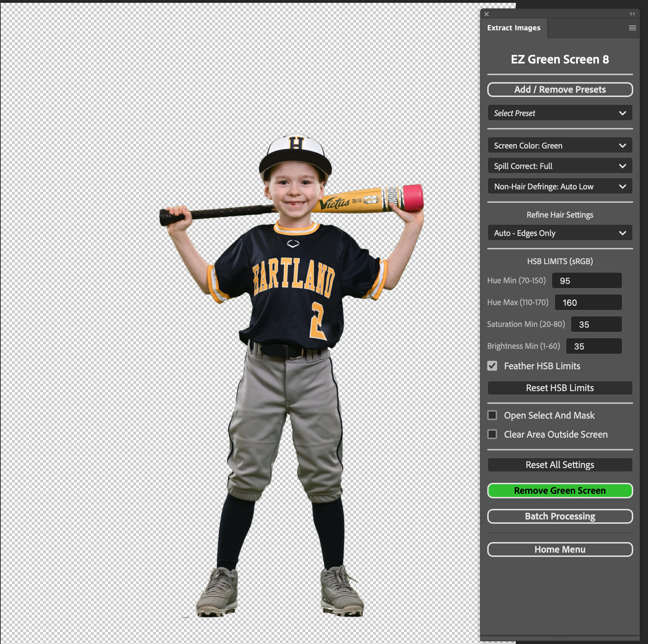Click the 'Saturation Min (20-80)' label
Screen dimensions: 648x644
pyautogui.click(x=526, y=324)
